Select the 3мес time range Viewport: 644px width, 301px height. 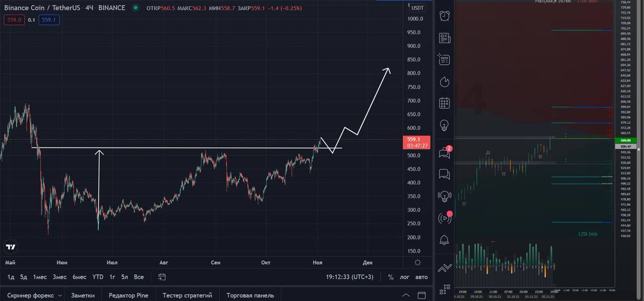[x=60, y=277]
